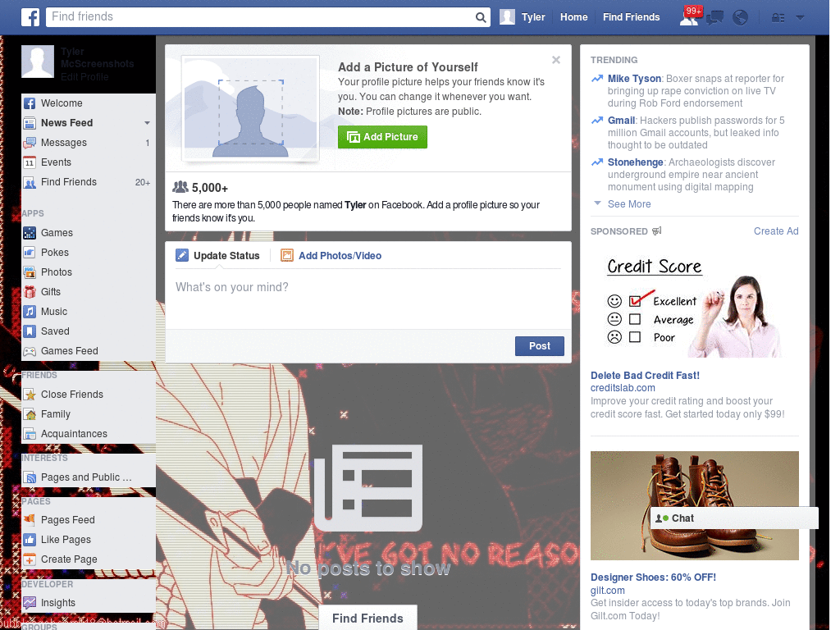Click the Welcome icon in sidebar
Image resolution: width=840 pixels, height=630 pixels.
pyautogui.click(x=30, y=103)
